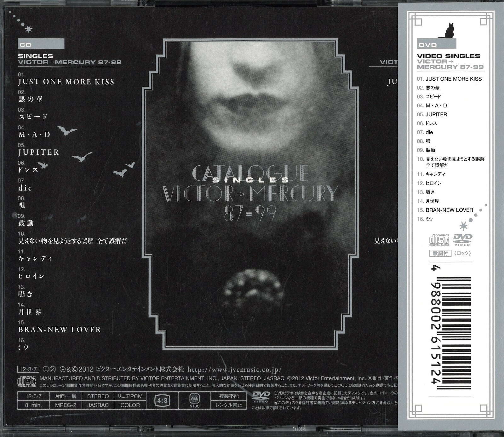Select the VIDEO SINGLES heading on the obi
Image resolution: width=504 pixels, height=437 pixels.
click(449, 56)
